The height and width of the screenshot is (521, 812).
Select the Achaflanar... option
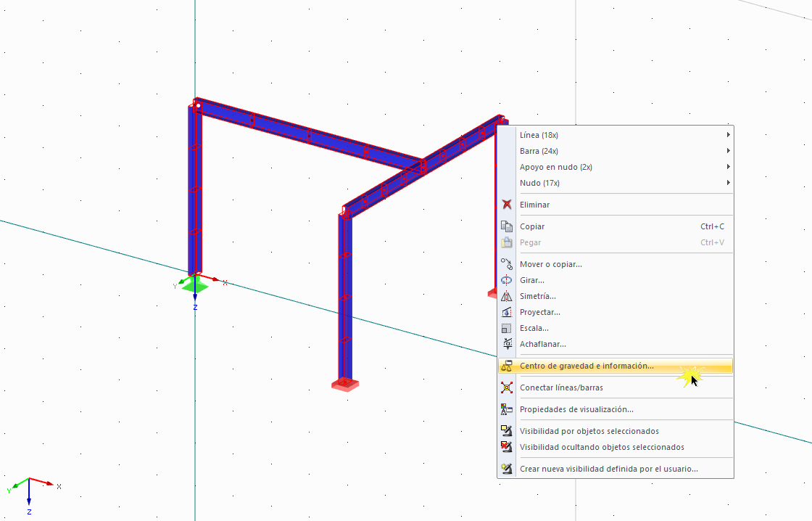tap(616, 344)
